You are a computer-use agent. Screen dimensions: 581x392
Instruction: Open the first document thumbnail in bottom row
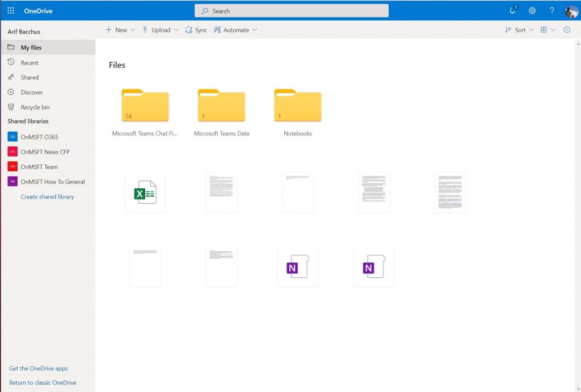[145, 266]
